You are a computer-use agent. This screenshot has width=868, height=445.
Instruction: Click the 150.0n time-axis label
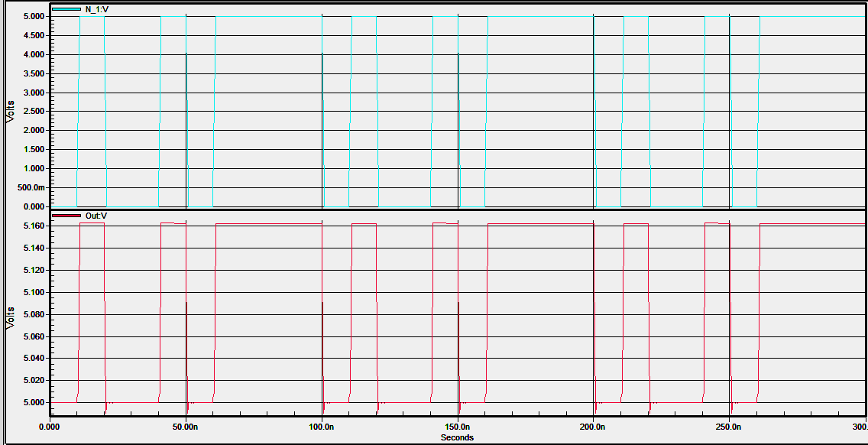pos(458,427)
